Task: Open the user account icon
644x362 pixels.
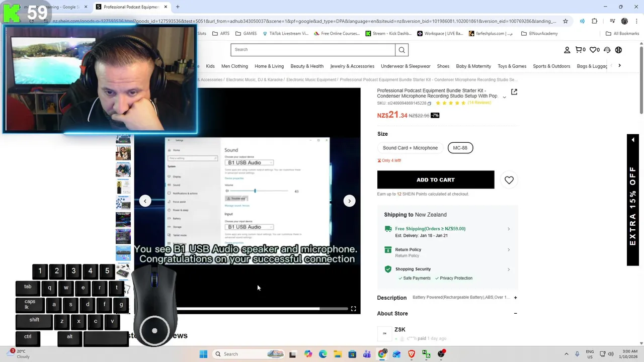Action: pyautogui.click(x=567, y=50)
